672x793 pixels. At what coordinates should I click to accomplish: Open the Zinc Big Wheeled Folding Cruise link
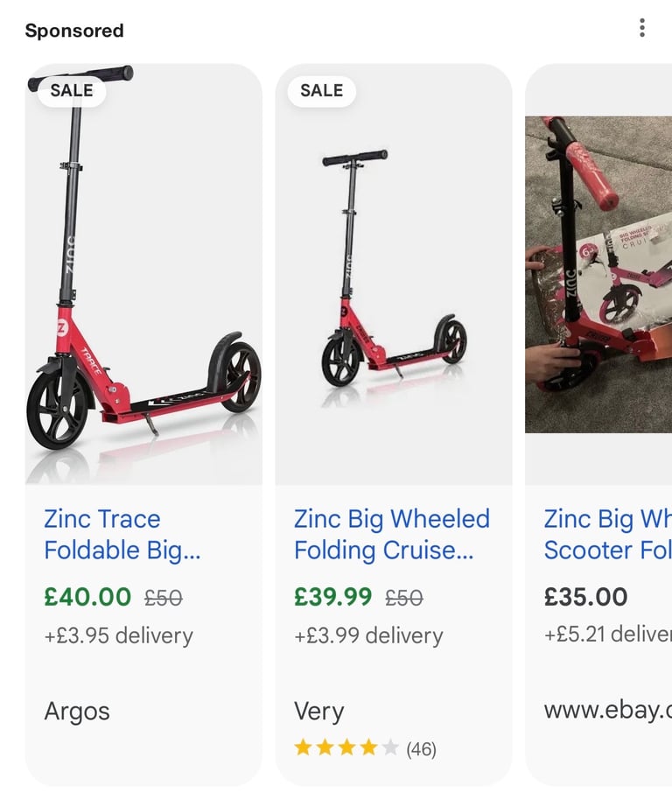391,534
